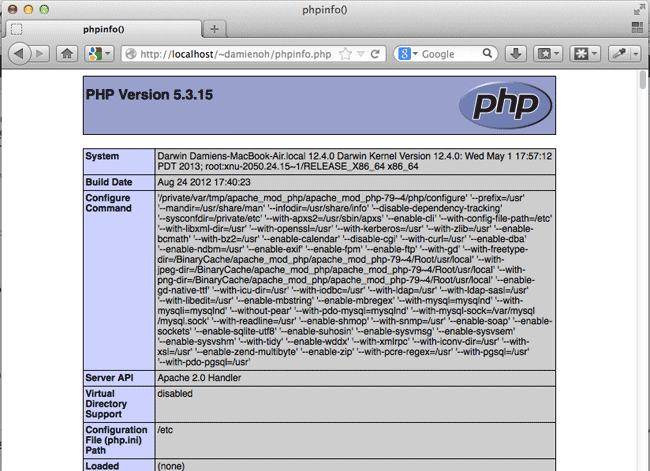Image resolution: width=650 pixels, height=471 pixels.
Task: Open the Downloads arrow button
Action: pos(516,54)
